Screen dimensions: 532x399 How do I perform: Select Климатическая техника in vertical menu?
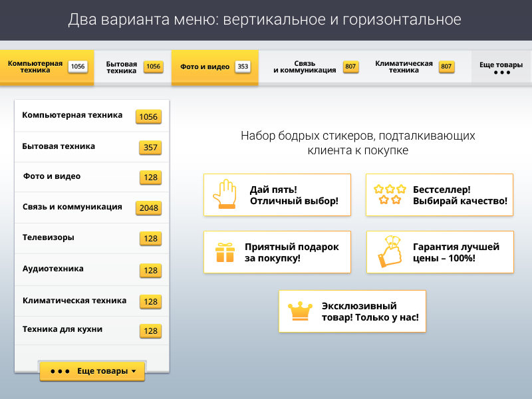(x=92, y=301)
